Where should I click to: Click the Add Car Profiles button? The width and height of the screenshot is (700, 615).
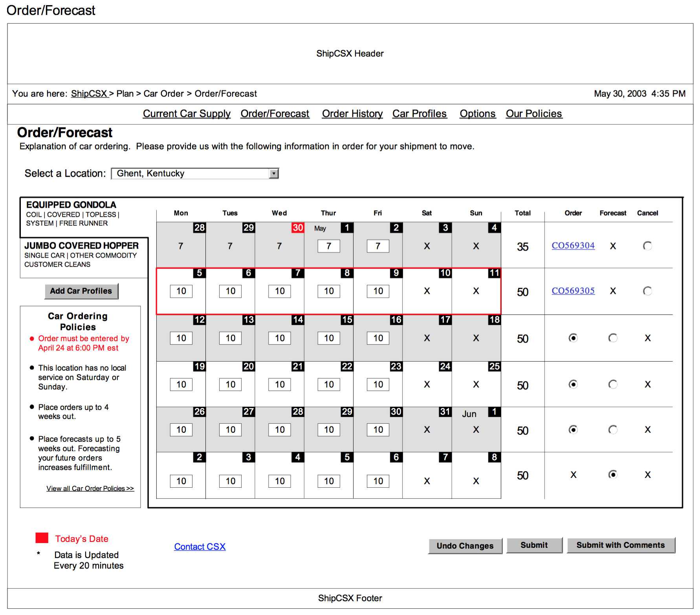tap(81, 291)
